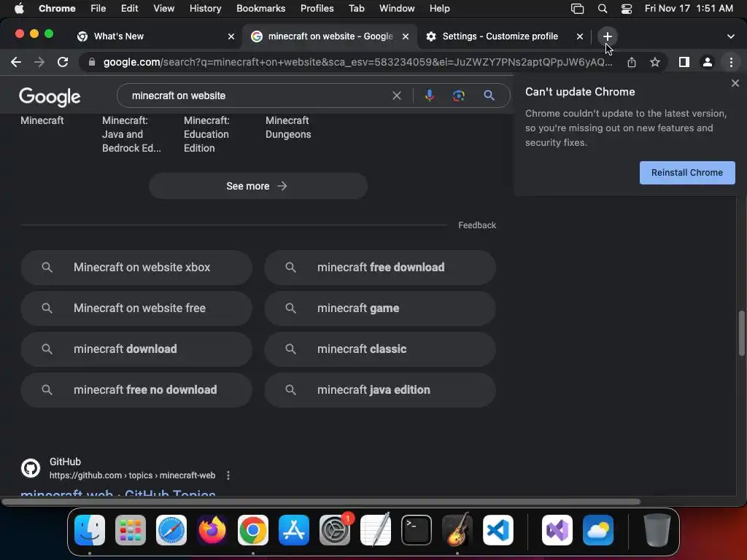
Task: Click the Google search input field
Action: 258,96
